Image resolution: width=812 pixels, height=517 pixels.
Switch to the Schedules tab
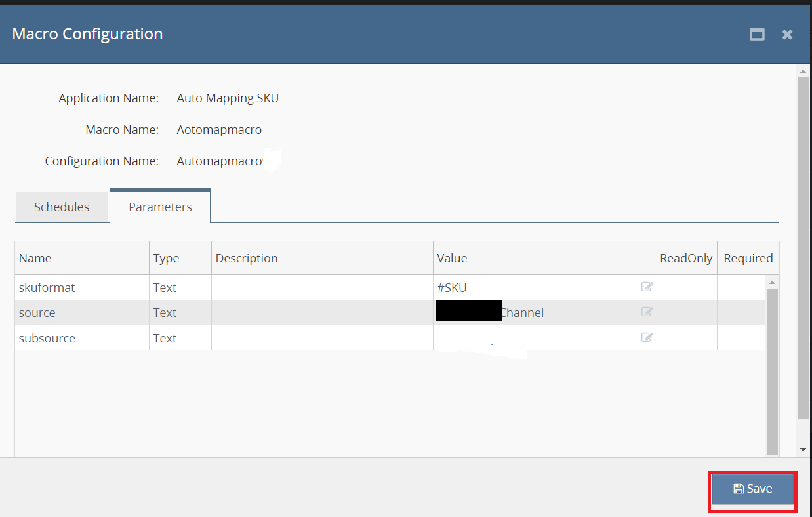coord(62,207)
